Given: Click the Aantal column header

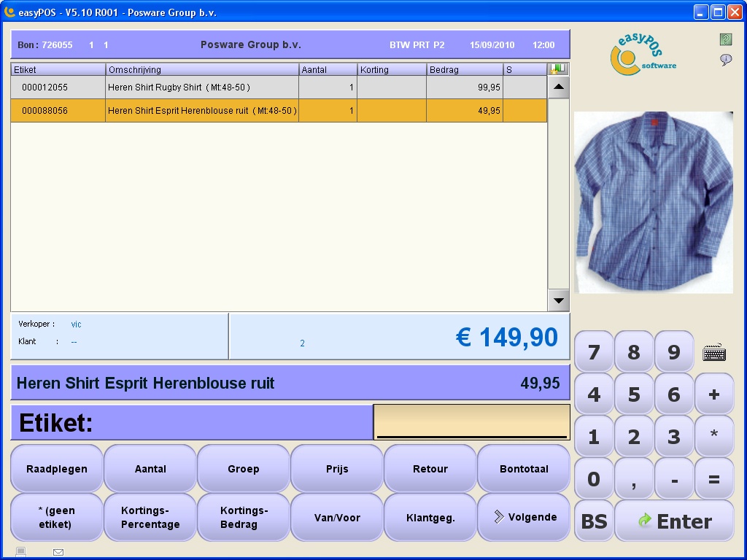Looking at the screenshot, I should pyautogui.click(x=328, y=69).
